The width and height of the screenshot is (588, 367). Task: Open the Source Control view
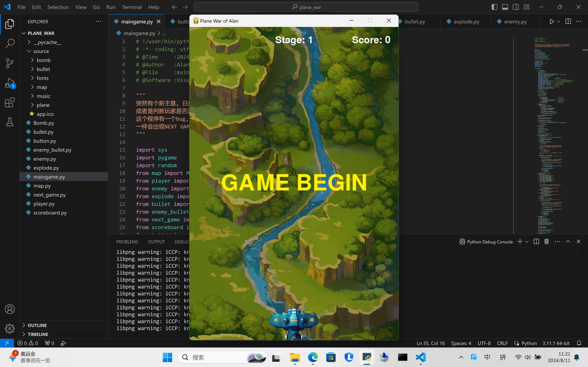tap(10, 63)
